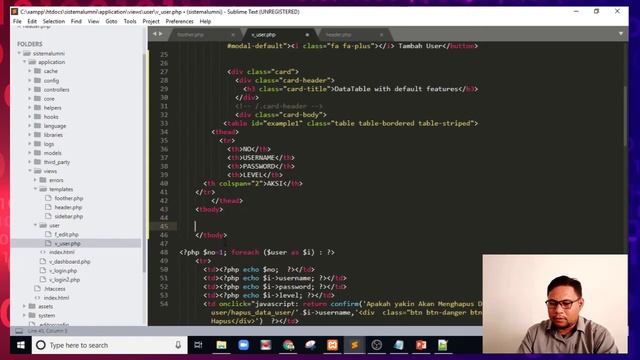Expand the controllers folder
640x360 pixels.
(30, 89)
